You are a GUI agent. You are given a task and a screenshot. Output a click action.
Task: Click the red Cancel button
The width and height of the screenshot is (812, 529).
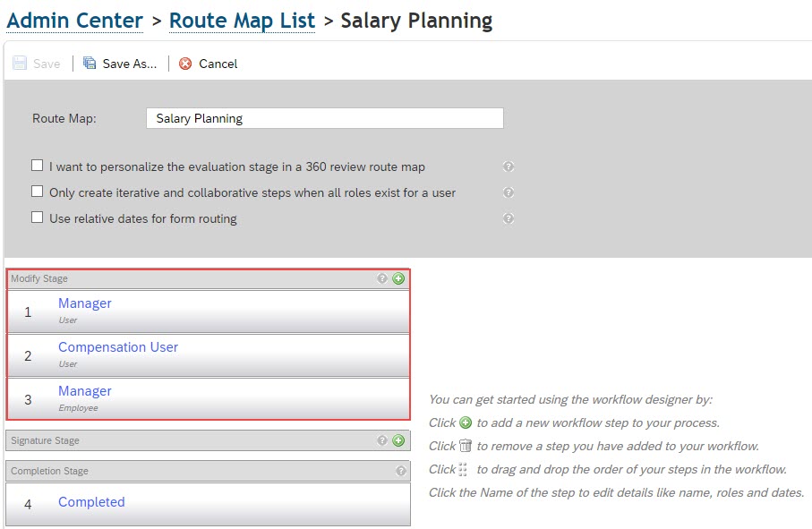(209, 64)
